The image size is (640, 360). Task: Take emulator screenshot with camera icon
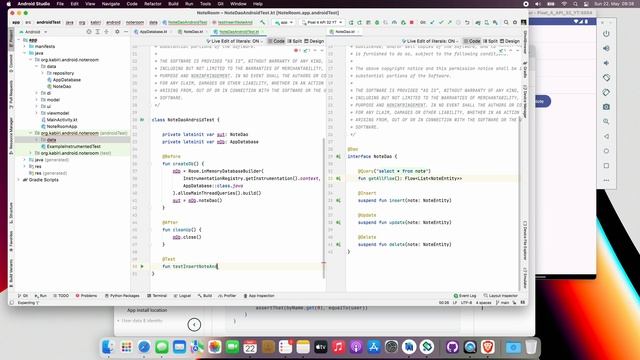coord(606,107)
